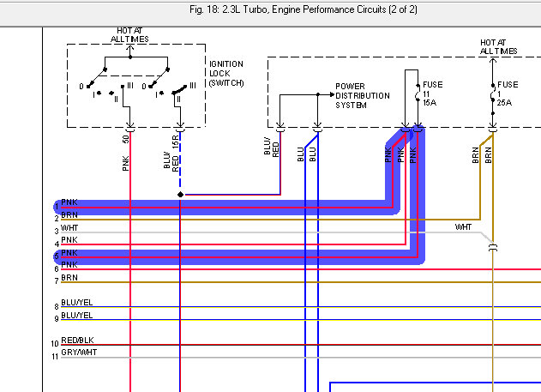Click the vertical BLU/RED 15R wire label
Image resolution: width=541 pixels, height=392 pixels.
[x=172, y=160]
